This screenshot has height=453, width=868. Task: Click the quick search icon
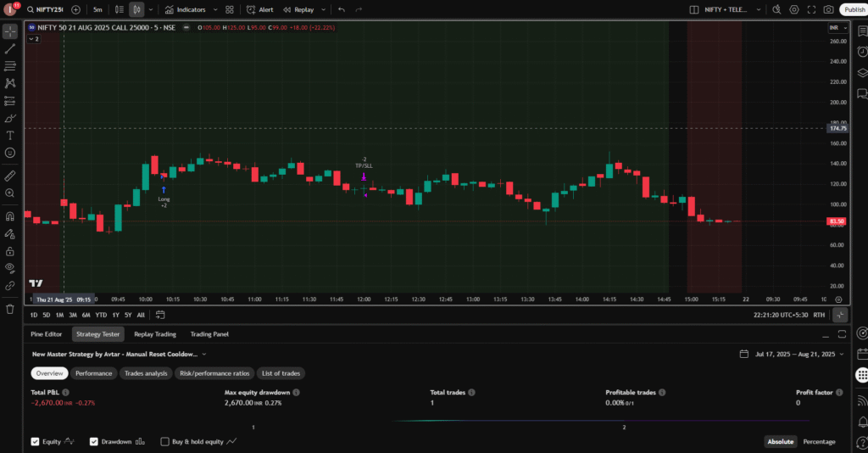click(776, 9)
